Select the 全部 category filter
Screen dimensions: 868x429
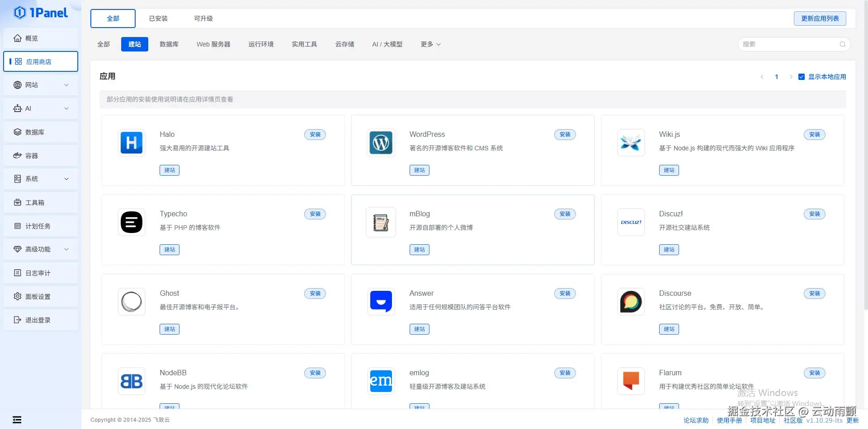[x=104, y=44]
